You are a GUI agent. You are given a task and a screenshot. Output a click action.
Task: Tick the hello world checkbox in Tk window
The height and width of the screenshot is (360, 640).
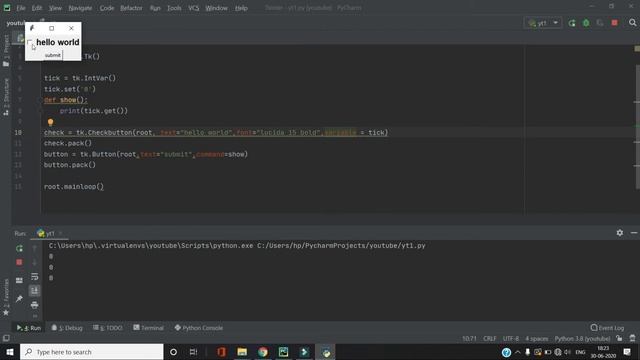(x=30, y=42)
